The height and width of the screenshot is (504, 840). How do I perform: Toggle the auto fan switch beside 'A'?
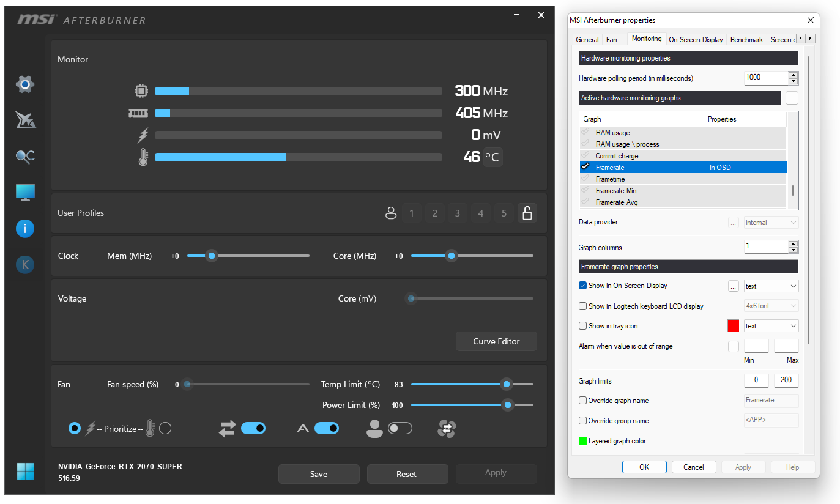(327, 429)
